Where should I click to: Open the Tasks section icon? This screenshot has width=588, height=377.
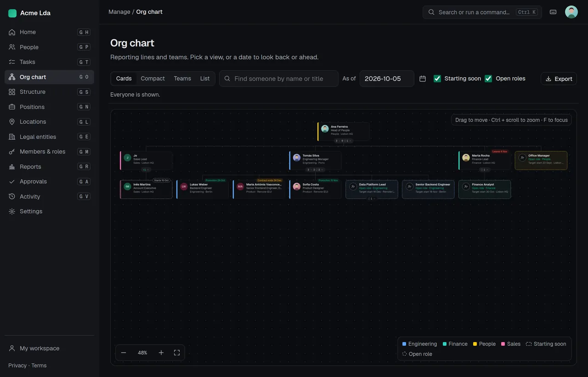pos(12,62)
